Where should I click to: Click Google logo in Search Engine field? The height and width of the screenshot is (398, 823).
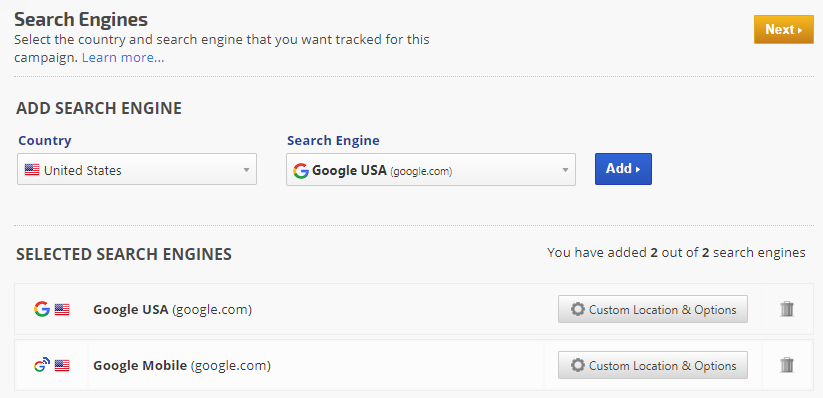pyautogui.click(x=301, y=171)
